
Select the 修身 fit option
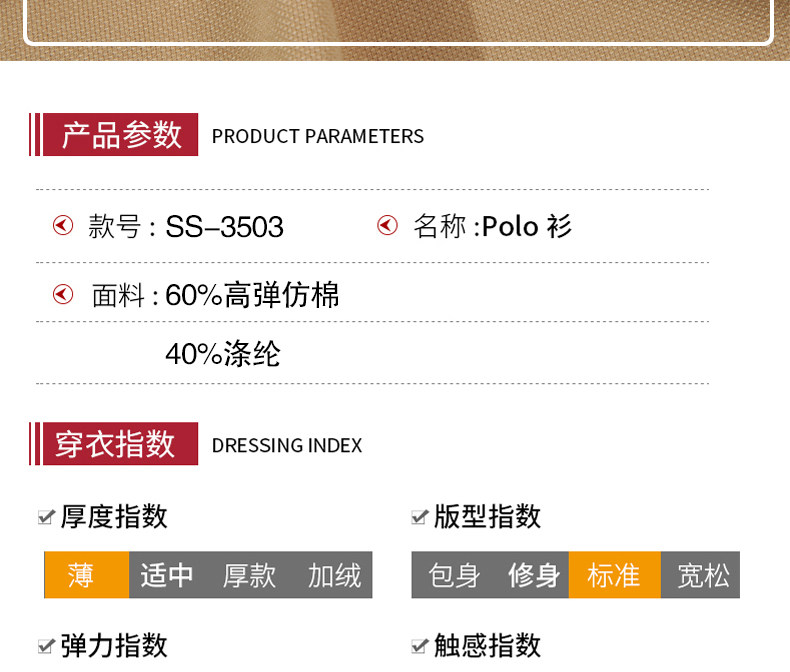(533, 575)
